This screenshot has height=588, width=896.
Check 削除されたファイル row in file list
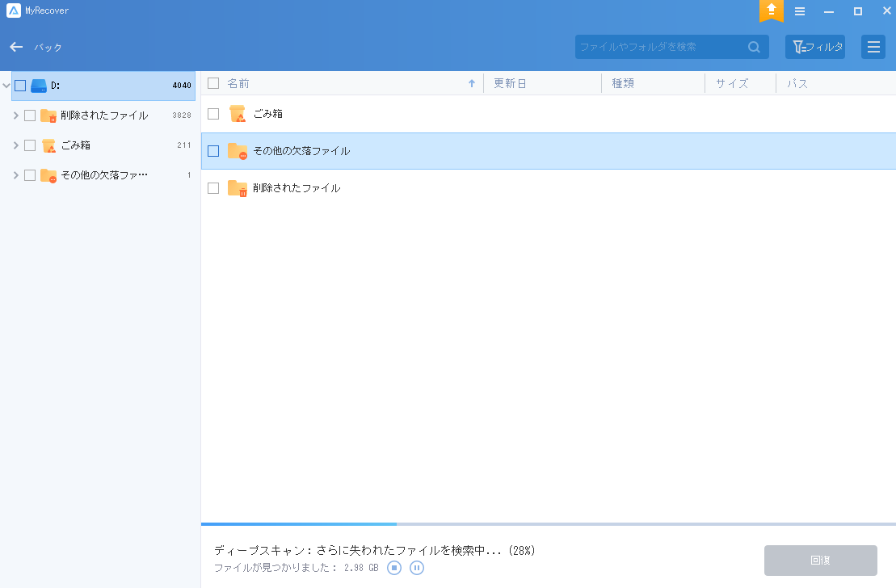tap(213, 188)
